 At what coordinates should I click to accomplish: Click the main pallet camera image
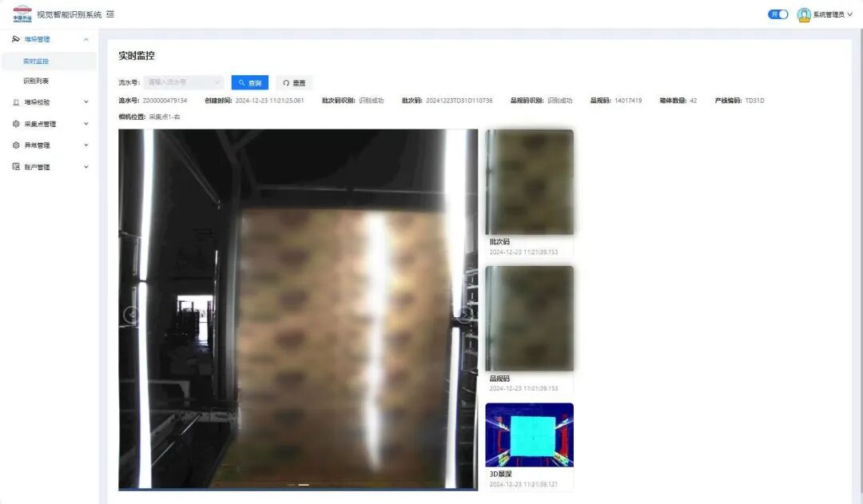point(298,309)
